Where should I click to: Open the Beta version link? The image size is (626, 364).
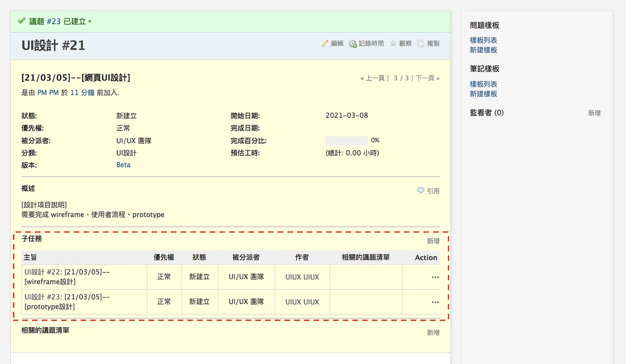click(123, 165)
